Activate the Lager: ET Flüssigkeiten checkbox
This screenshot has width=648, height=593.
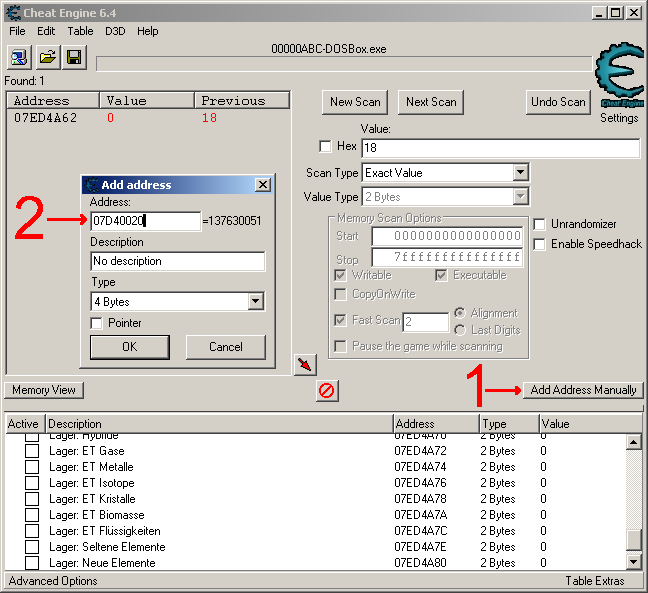point(32,531)
